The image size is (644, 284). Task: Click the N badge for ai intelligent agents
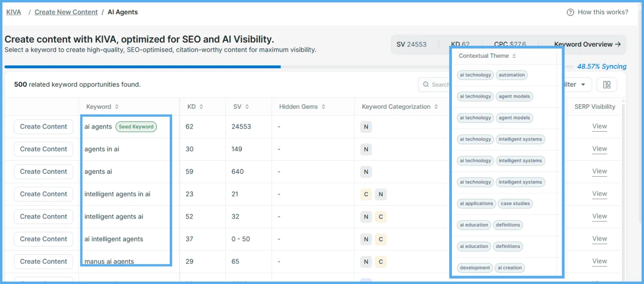[366, 239]
